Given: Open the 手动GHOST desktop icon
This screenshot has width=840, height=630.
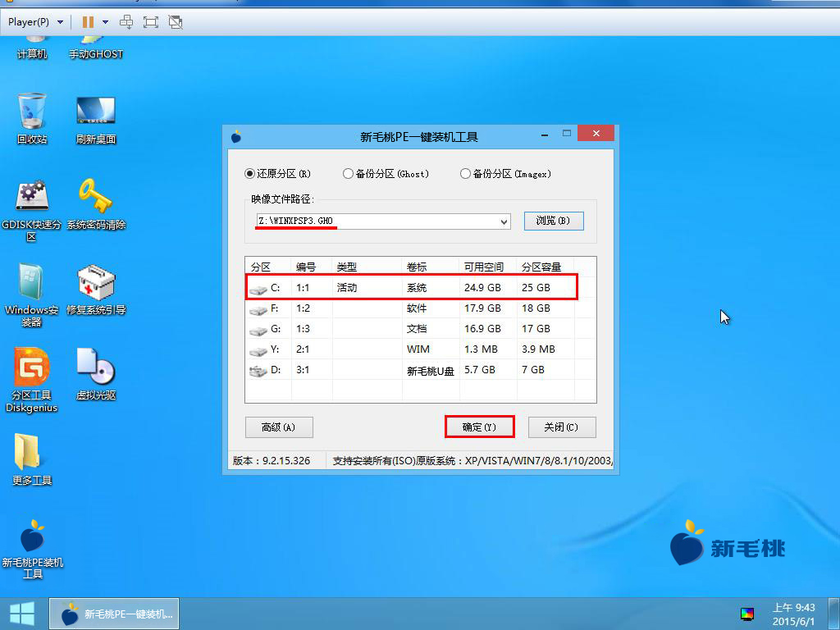Looking at the screenshot, I should pos(96,48).
